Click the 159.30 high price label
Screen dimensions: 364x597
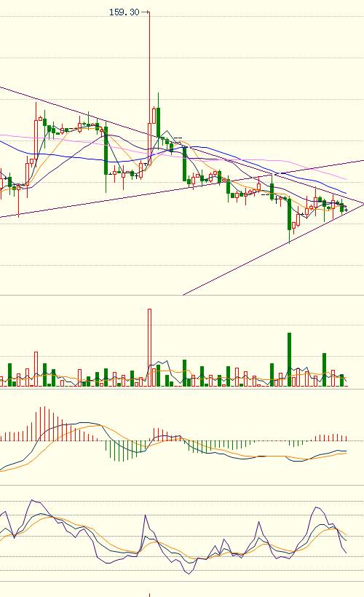[124, 12]
